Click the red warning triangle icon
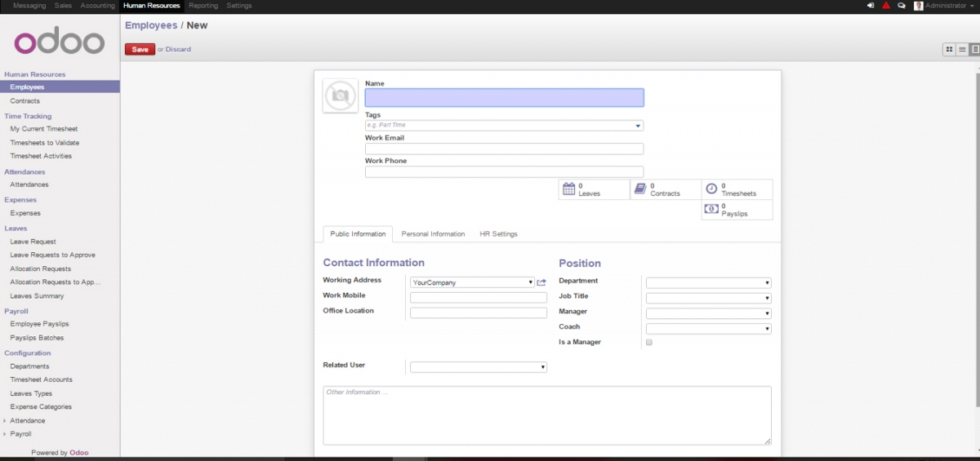Image resolution: width=980 pixels, height=461 pixels. point(886,6)
